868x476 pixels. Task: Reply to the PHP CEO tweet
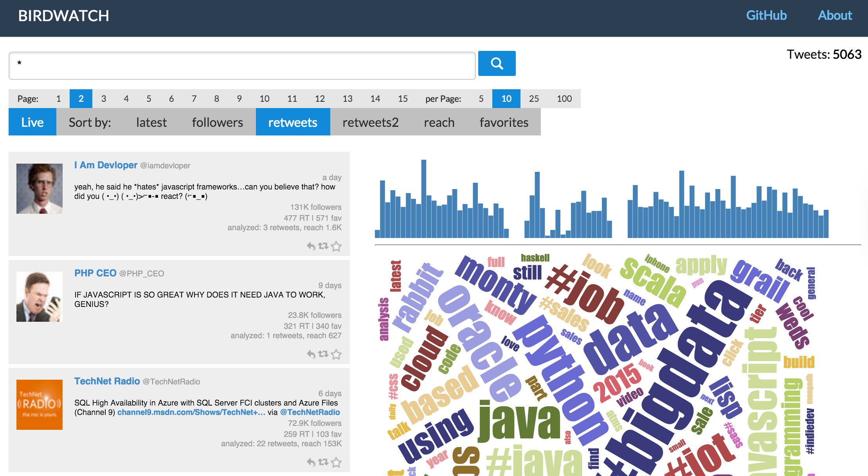pos(311,354)
